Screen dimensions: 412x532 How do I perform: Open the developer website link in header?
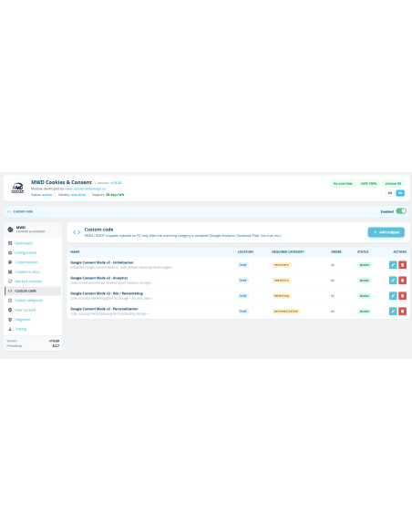click(85, 189)
